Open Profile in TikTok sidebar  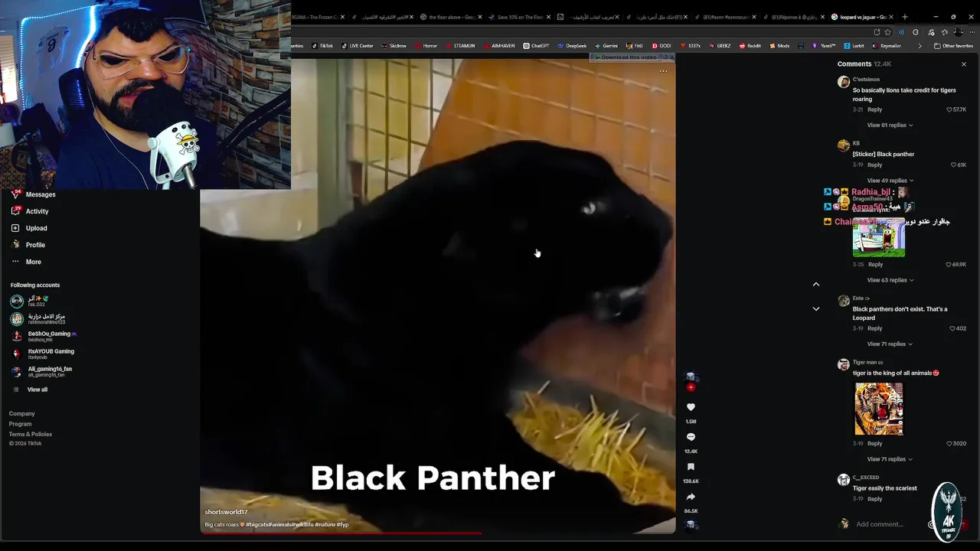[x=35, y=245]
